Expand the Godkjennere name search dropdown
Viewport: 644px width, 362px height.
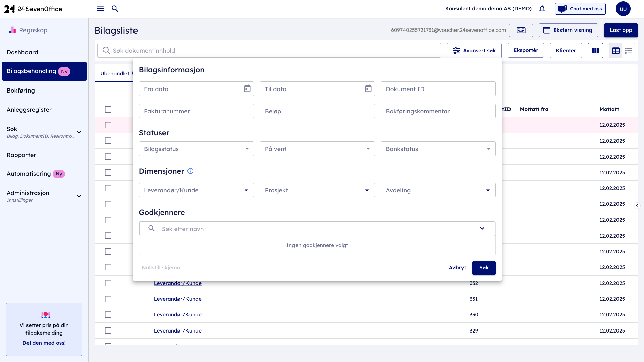click(x=482, y=229)
